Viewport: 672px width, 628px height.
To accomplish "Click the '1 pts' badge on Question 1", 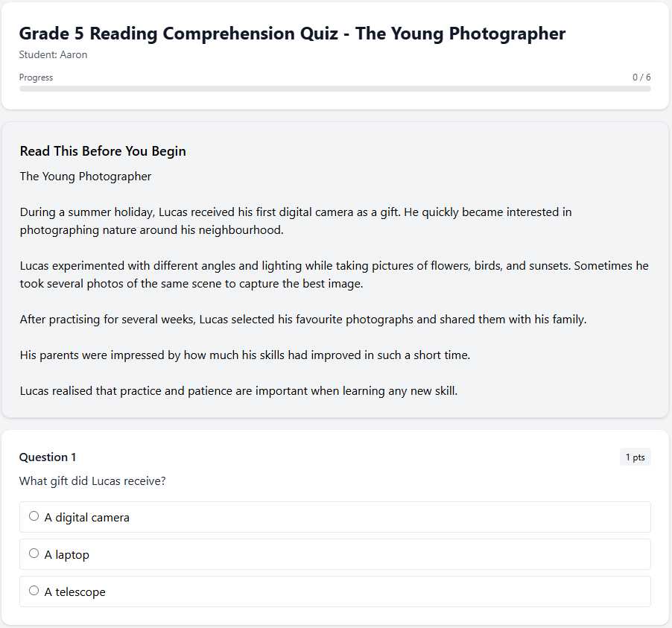I will point(635,457).
